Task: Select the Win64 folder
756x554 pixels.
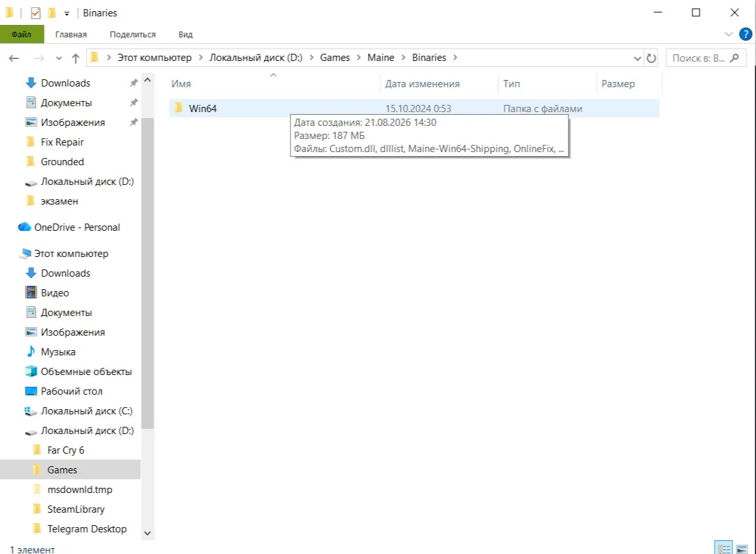Action: [414, 108]
